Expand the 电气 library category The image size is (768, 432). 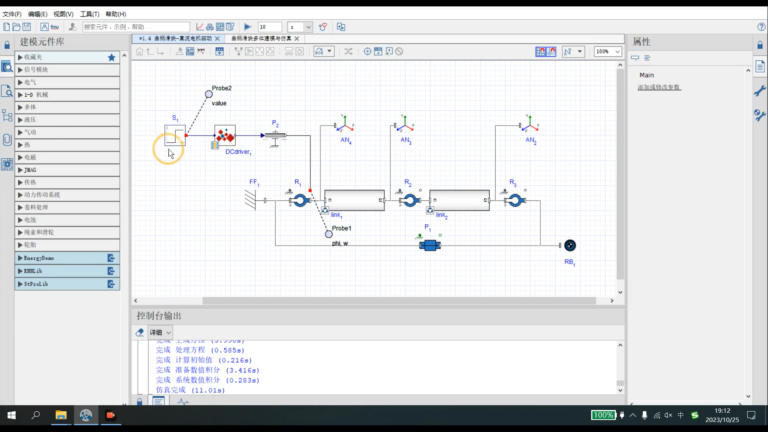(x=67, y=82)
